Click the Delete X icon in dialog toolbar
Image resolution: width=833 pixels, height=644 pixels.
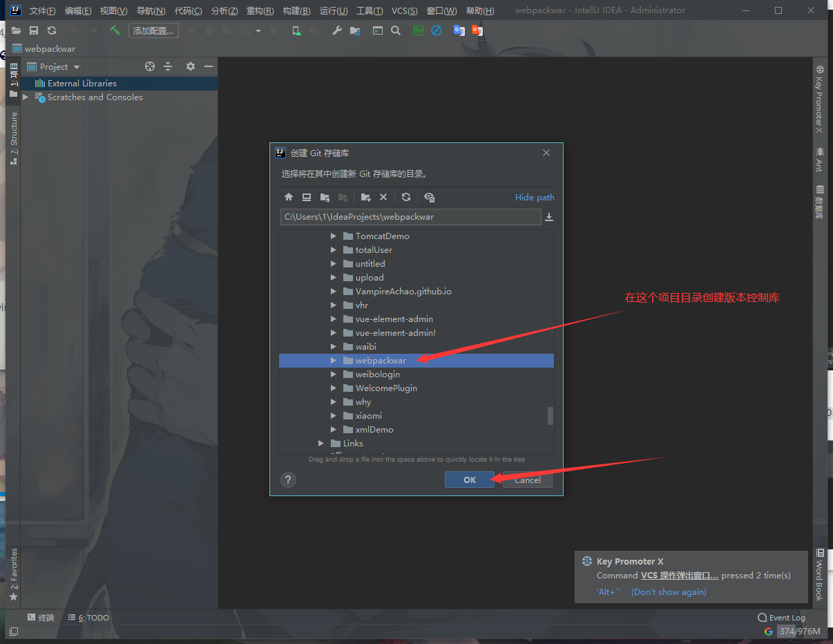pos(383,198)
